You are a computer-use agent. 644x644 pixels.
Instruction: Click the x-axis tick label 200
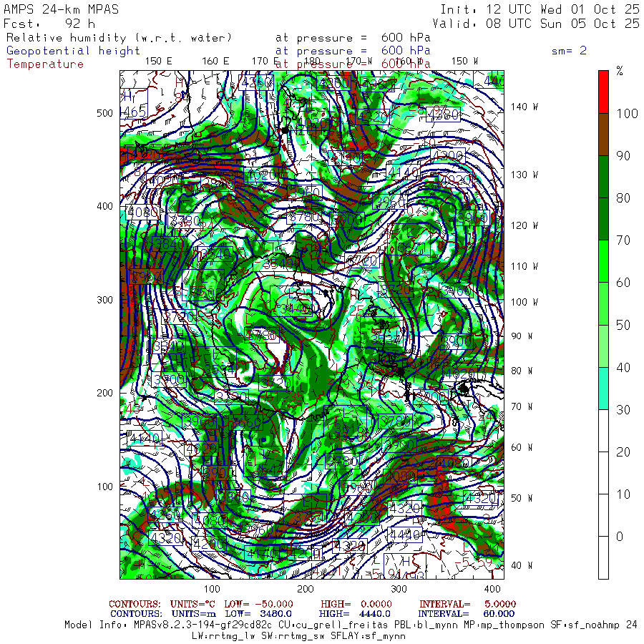305,589
